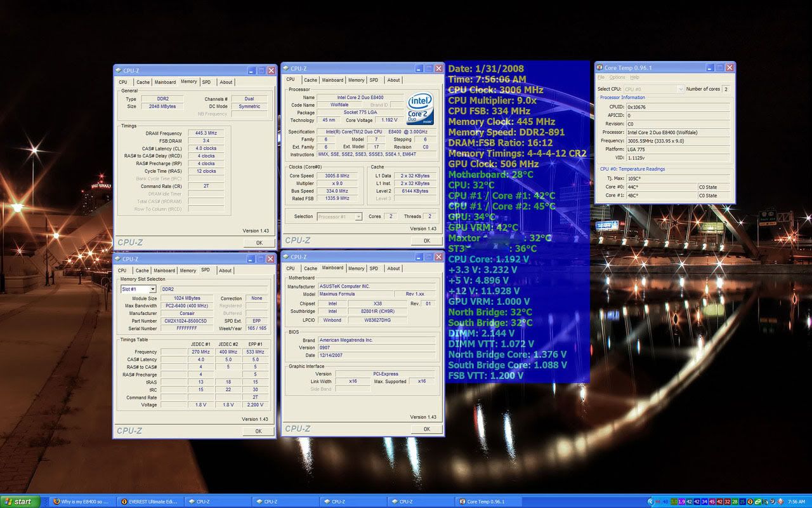Click the Intel Core 2 Duo logo
This screenshot has height=508, width=812.
419,109
